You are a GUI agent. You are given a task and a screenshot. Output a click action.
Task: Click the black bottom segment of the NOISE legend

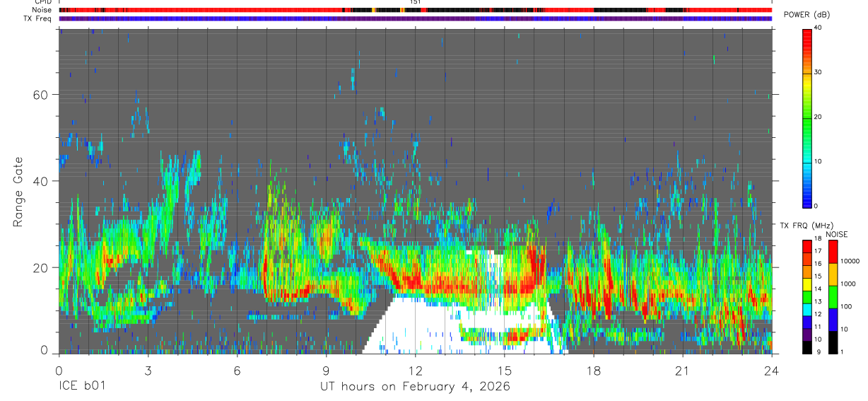pyautogui.click(x=833, y=342)
